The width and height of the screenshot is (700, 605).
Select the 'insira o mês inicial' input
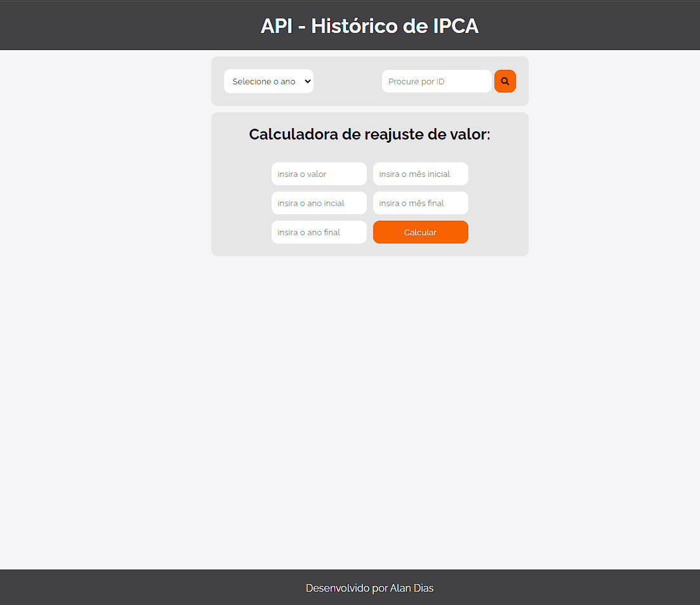click(x=420, y=174)
